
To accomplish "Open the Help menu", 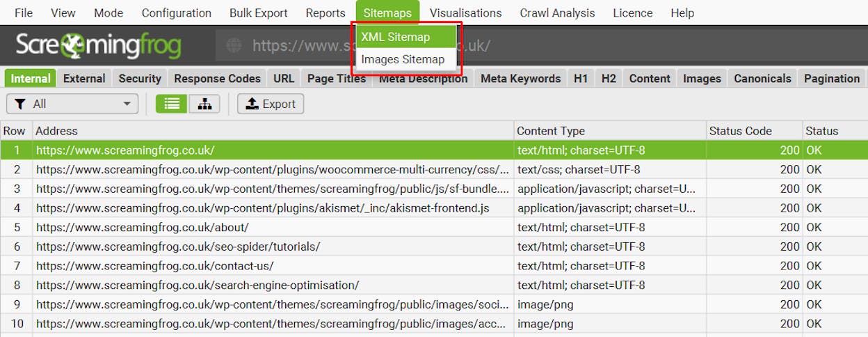I will (682, 13).
